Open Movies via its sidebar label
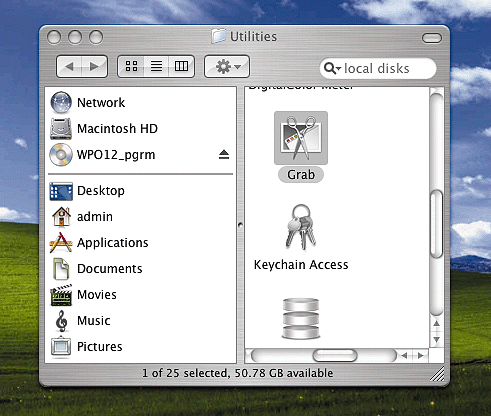491x416 pixels. tap(97, 295)
